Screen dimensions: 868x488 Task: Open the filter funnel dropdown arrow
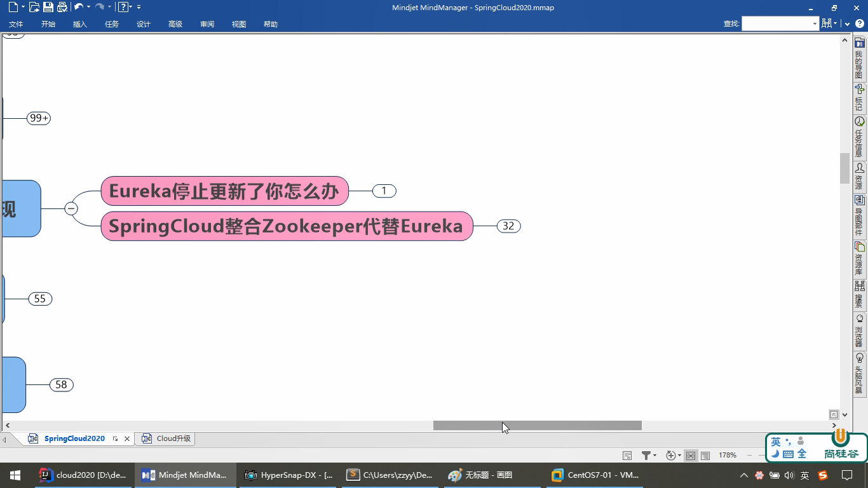pos(654,455)
